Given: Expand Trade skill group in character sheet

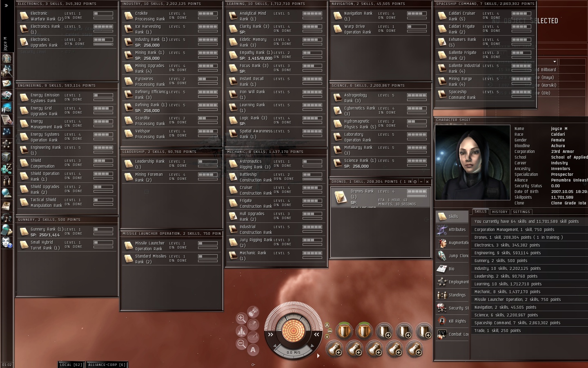Looking at the screenshot, I should point(529,330).
